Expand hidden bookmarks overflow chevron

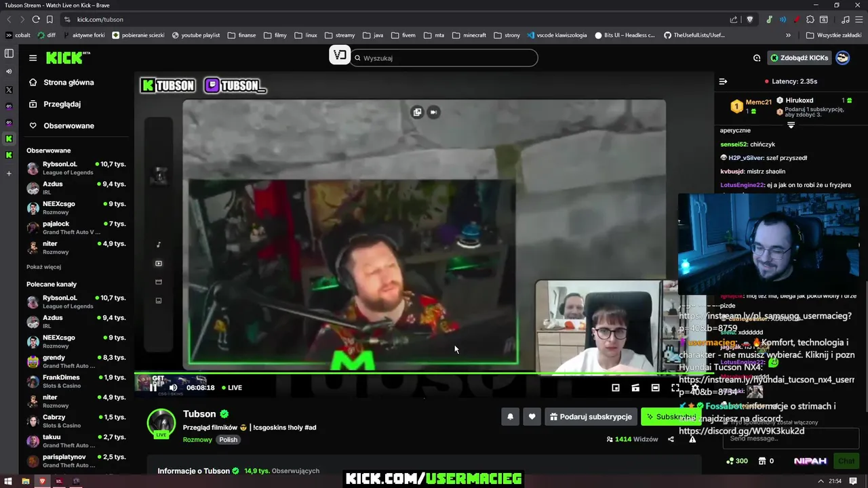coord(788,35)
